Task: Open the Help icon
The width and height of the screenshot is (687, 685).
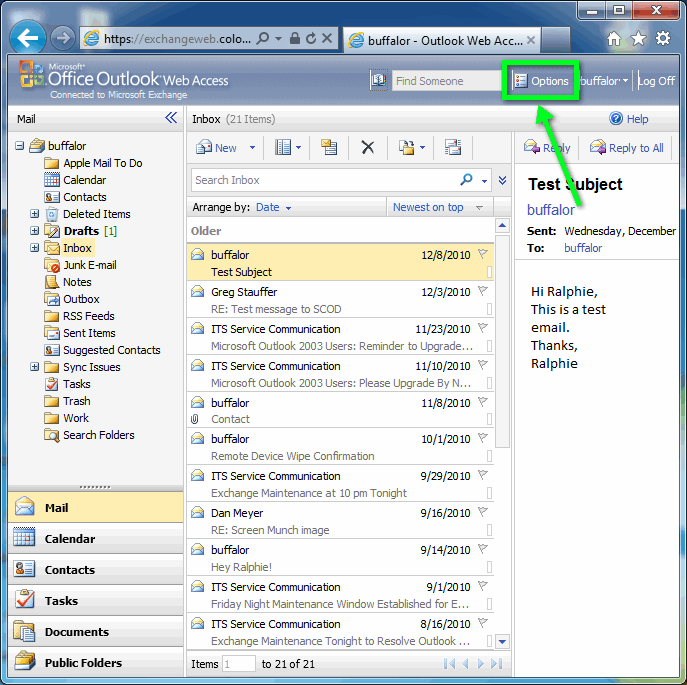Action: pyautogui.click(x=616, y=118)
